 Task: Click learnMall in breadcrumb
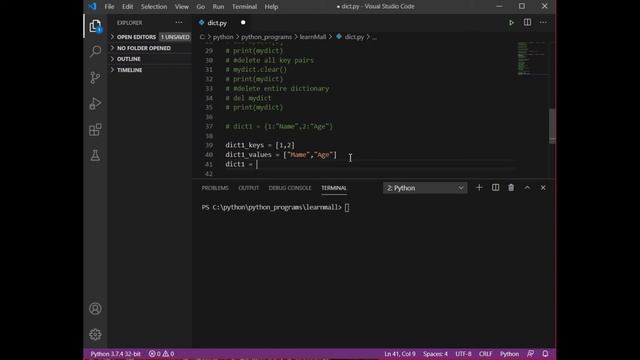tap(313, 37)
